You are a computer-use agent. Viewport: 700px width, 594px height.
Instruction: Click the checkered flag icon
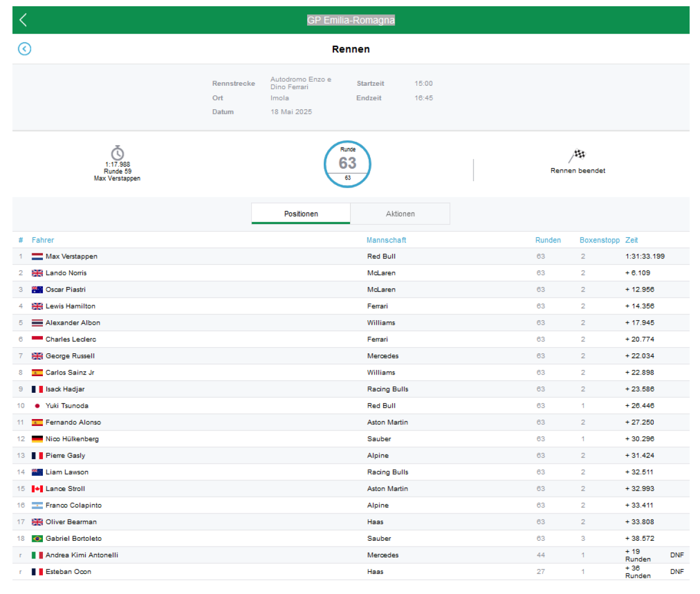[x=578, y=155]
